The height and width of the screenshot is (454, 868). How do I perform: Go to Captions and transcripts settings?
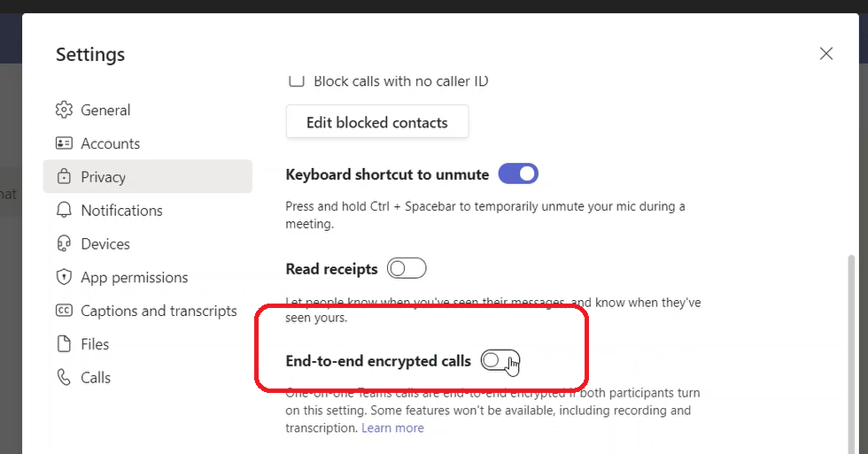159,311
